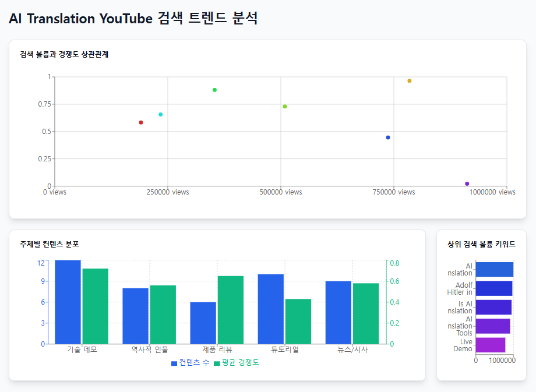The width and height of the screenshot is (536, 392).
Task: Click the green scatter point near 0.88
Action: [214, 90]
